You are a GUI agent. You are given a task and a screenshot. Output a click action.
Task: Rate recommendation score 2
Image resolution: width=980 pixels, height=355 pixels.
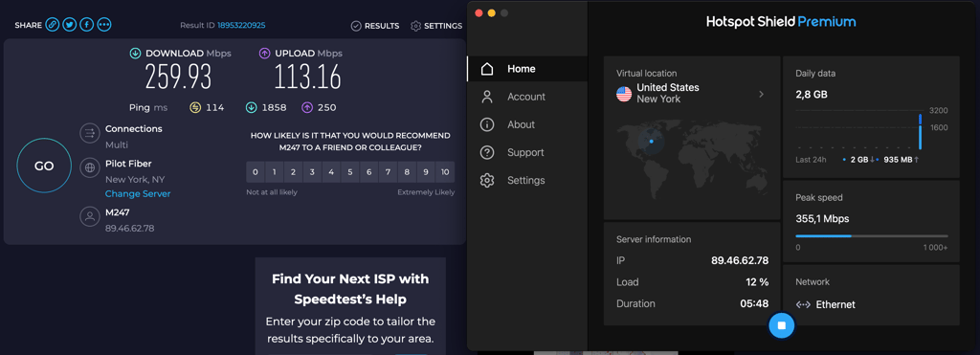pyautogui.click(x=293, y=172)
